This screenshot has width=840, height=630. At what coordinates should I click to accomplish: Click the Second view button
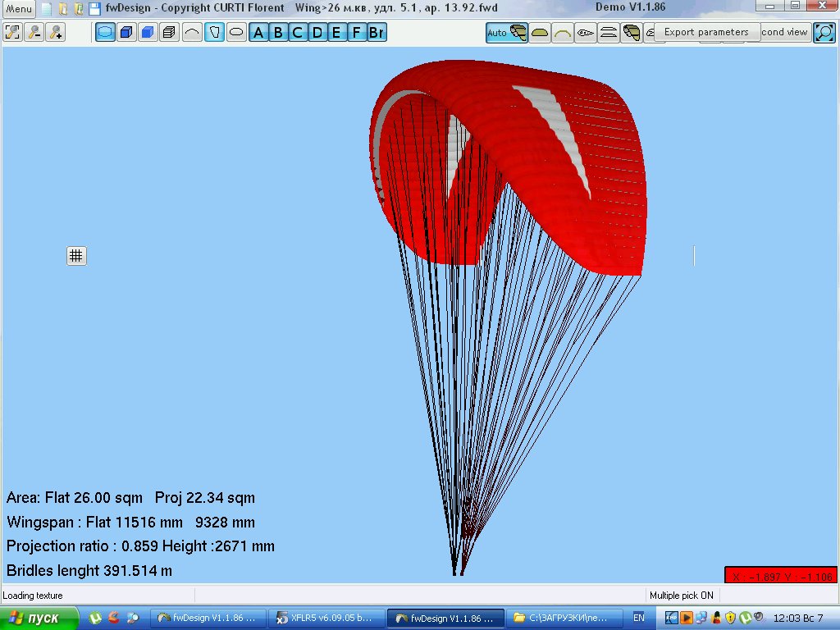pyautogui.click(x=783, y=33)
